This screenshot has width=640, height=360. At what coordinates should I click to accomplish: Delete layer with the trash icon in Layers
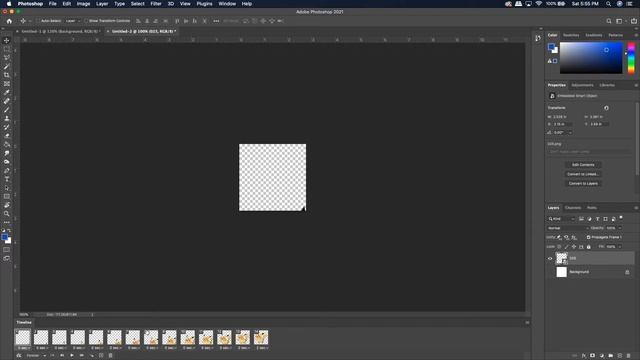(x=629, y=356)
